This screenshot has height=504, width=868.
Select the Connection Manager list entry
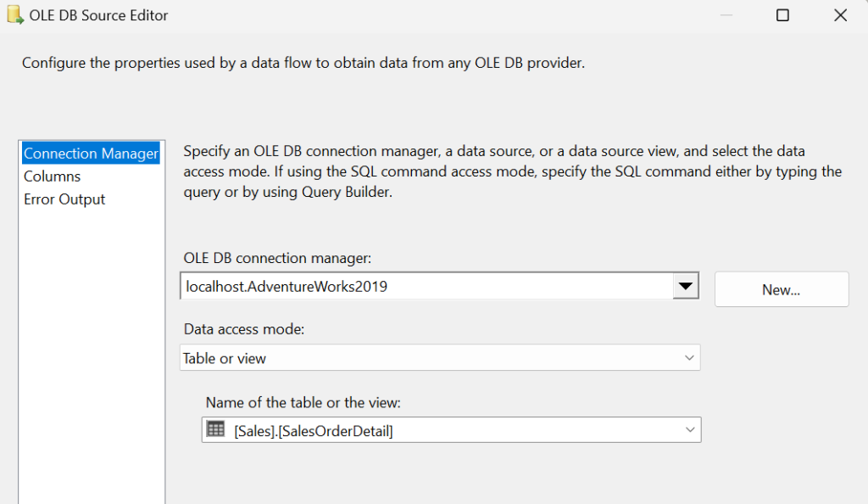click(91, 153)
